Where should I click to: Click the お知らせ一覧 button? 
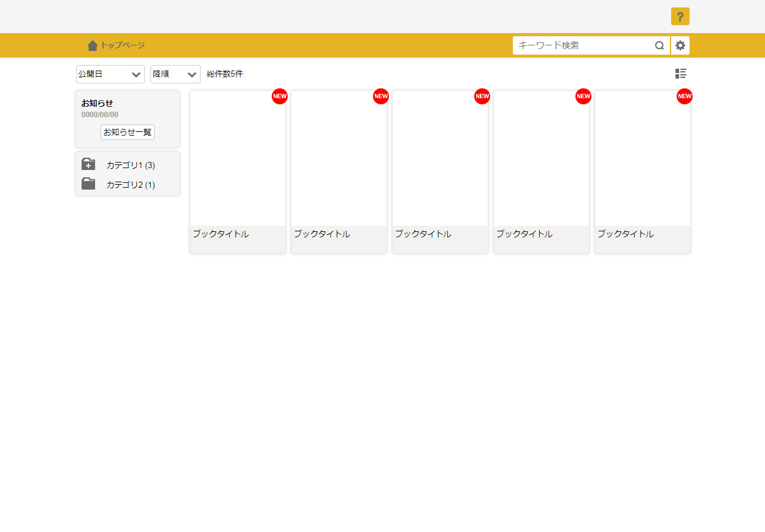[128, 132]
